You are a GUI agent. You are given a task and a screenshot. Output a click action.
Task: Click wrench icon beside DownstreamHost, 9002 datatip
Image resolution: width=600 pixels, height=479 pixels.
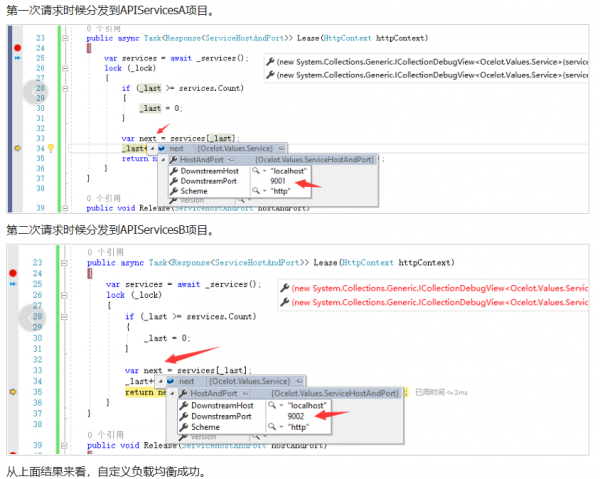[x=184, y=405]
